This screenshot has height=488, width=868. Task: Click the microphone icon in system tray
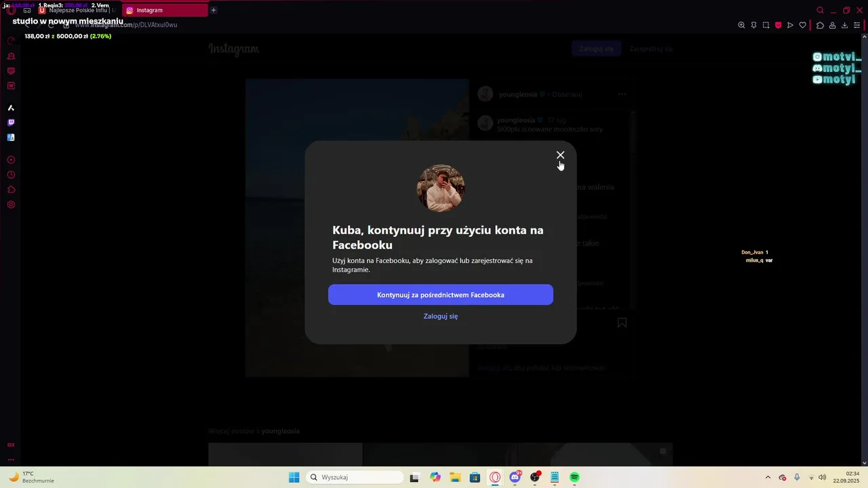(797, 477)
